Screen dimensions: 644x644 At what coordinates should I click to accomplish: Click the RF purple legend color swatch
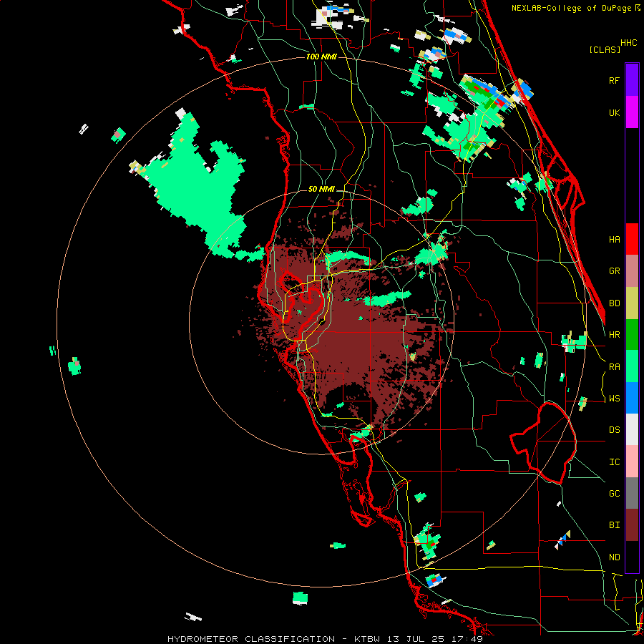pyautogui.click(x=632, y=80)
